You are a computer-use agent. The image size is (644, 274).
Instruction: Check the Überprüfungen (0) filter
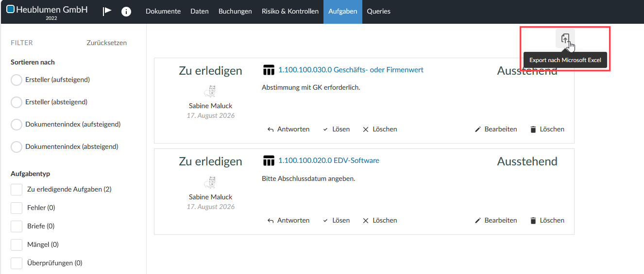click(17, 263)
